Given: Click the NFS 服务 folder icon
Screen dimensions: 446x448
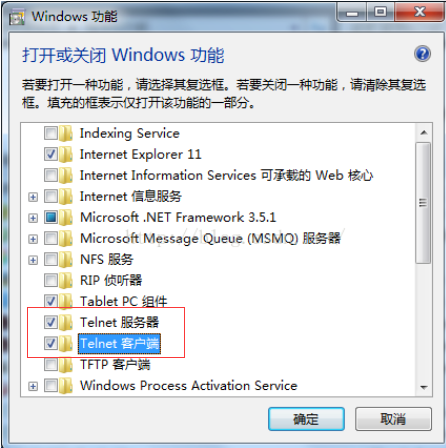Looking at the screenshot, I should (66, 259).
